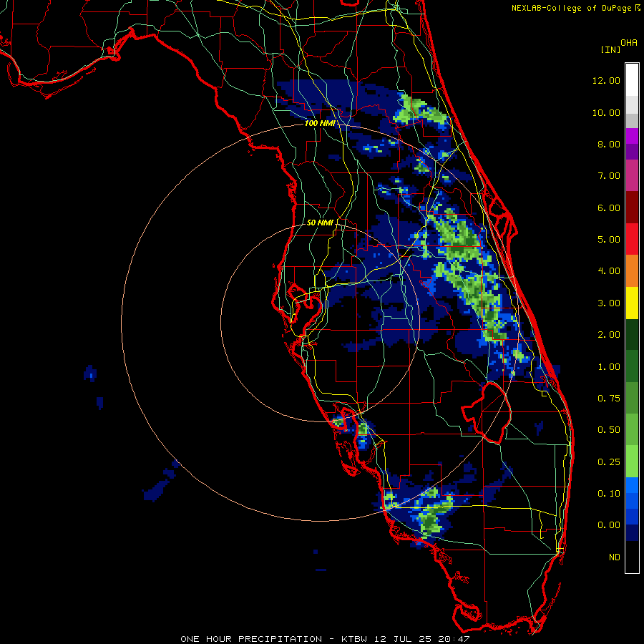Click the One Hour Precipitation KTBW caption
Viewport: 644px width, 644px height.
tap(325, 639)
